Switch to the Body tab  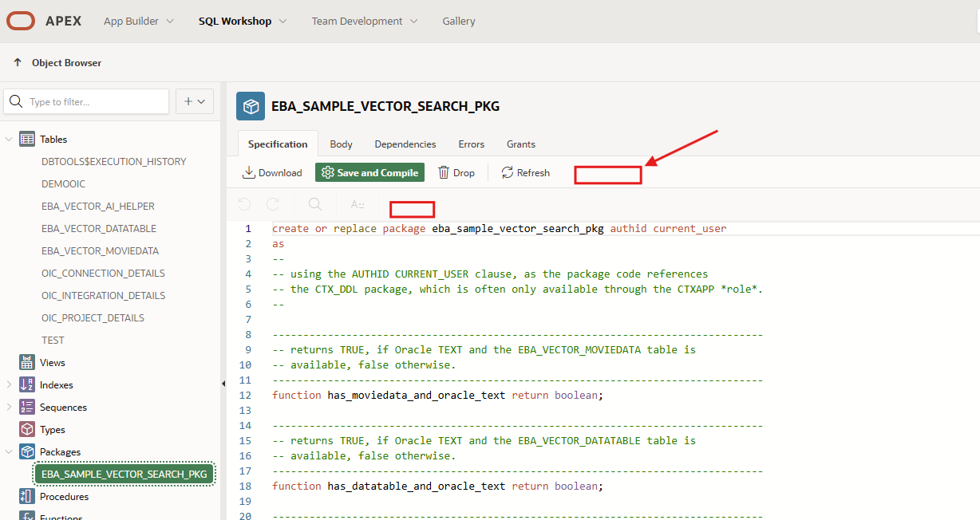coord(341,144)
